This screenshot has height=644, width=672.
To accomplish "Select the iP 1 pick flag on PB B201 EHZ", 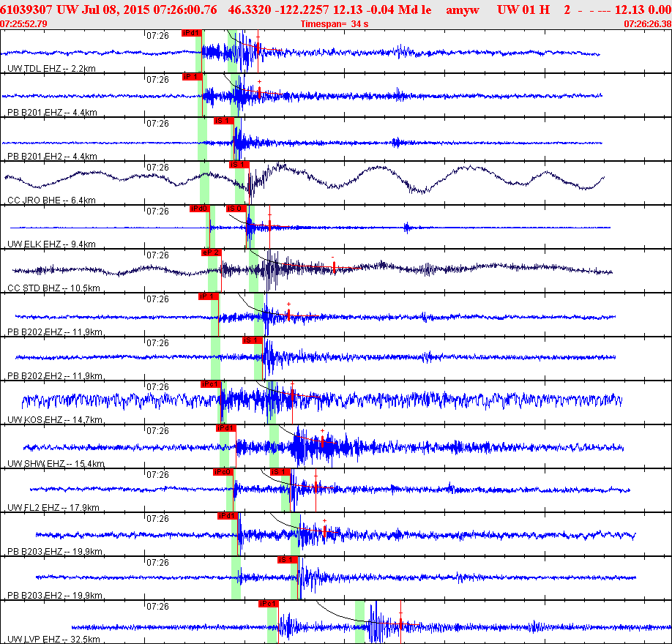I will (x=192, y=77).
